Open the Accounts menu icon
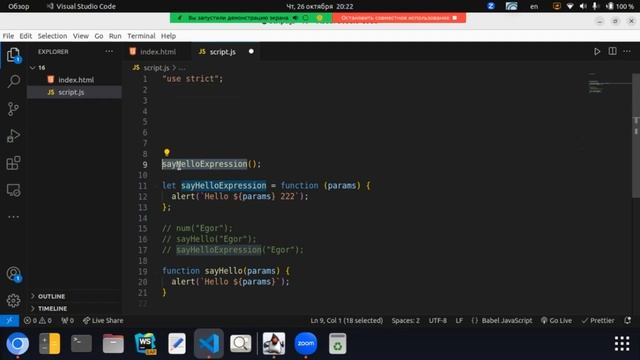The width and height of the screenshot is (640, 360). click(13, 274)
